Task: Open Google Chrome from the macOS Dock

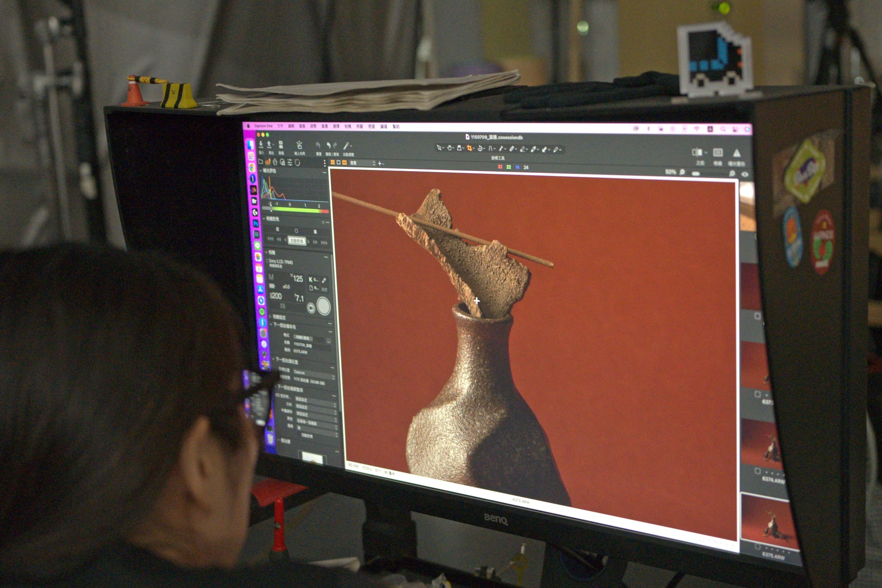Action: point(252,168)
